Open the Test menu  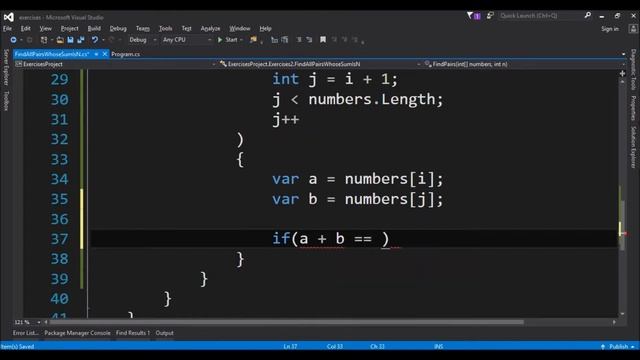[187, 29]
